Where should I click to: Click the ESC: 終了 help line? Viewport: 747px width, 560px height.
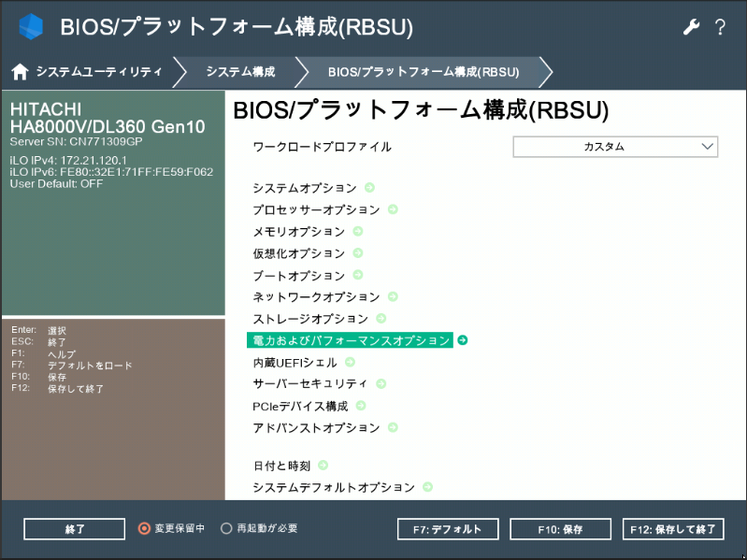39,342
